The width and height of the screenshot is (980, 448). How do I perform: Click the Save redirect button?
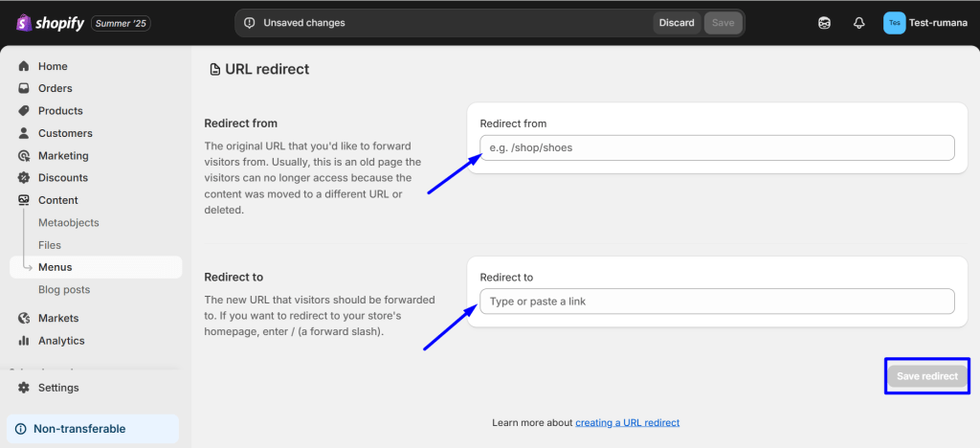click(926, 376)
